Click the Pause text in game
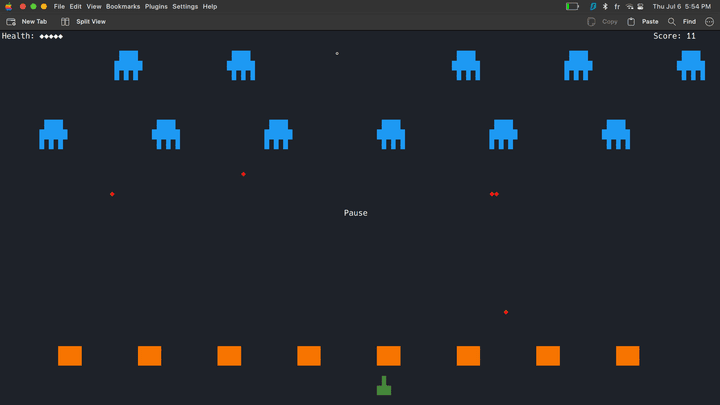The height and width of the screenshot is (405, 720). tap(355, 213)
